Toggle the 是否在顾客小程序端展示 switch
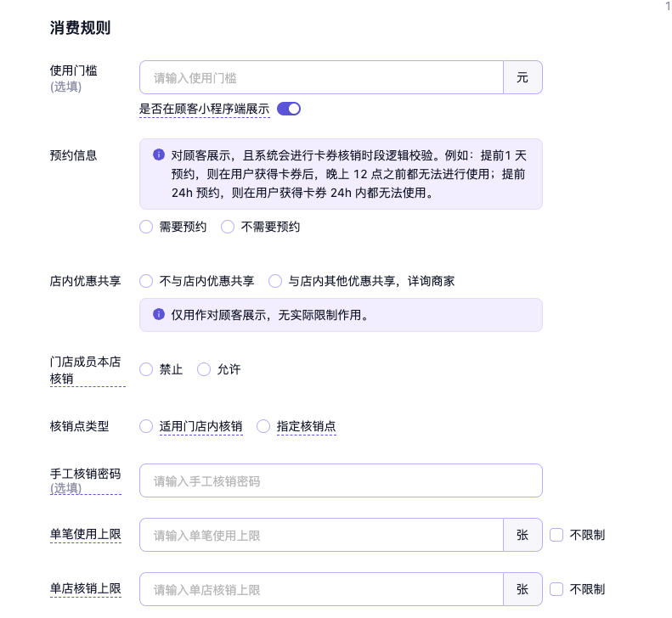The height and width of the screenshot is (618, 672). point(289,109)
